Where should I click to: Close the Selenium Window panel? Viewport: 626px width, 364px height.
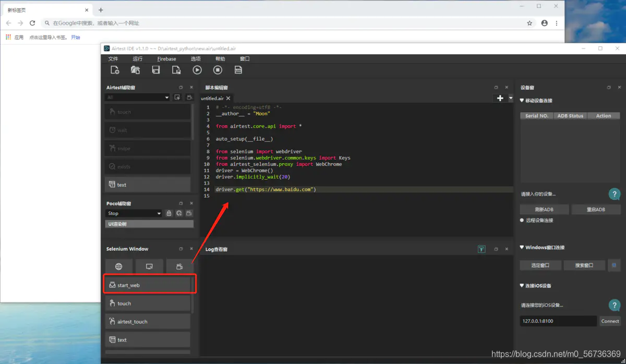coord(191,249)
